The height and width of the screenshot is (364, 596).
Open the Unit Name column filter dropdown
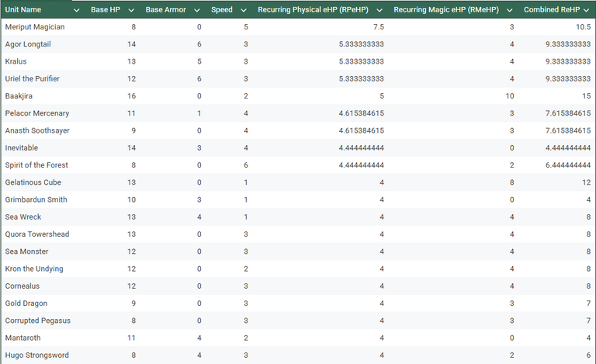click(76, 10)
